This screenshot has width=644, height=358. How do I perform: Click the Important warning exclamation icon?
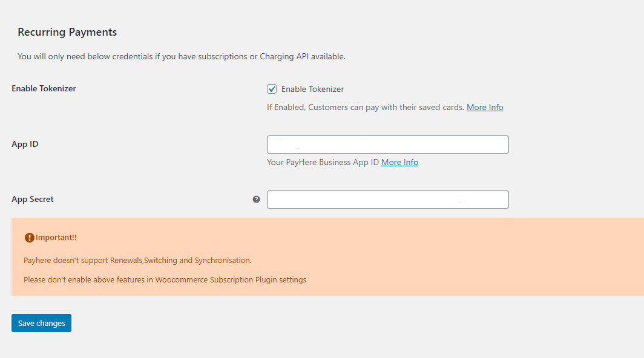pos(29,238)
